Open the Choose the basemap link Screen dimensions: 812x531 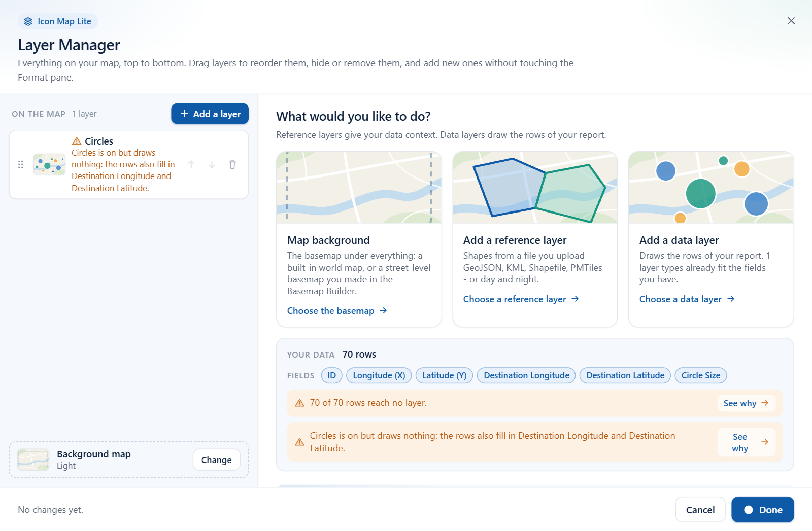click(x=337, y=311)
